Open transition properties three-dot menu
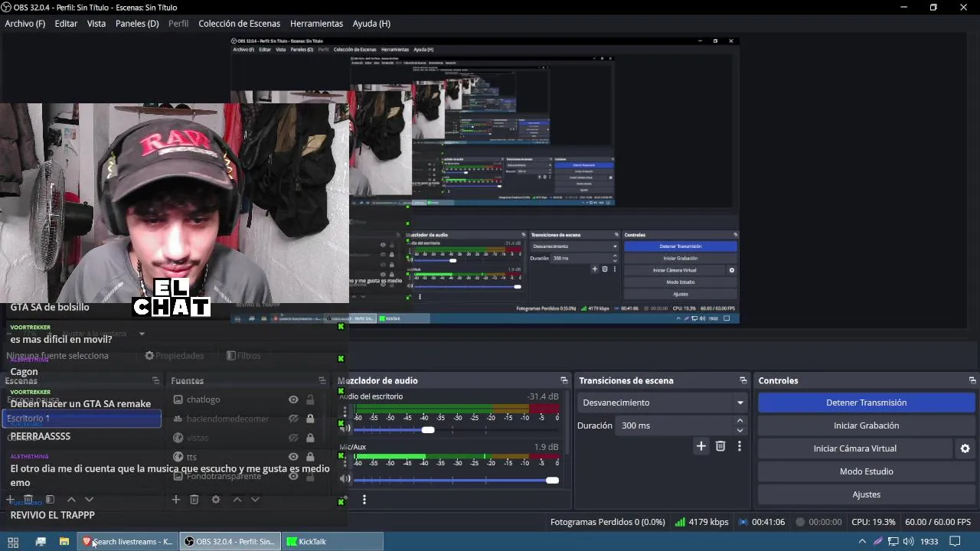The height and width of the screenshot is (551, 980). pyautogui.click(x=740, y=445)
